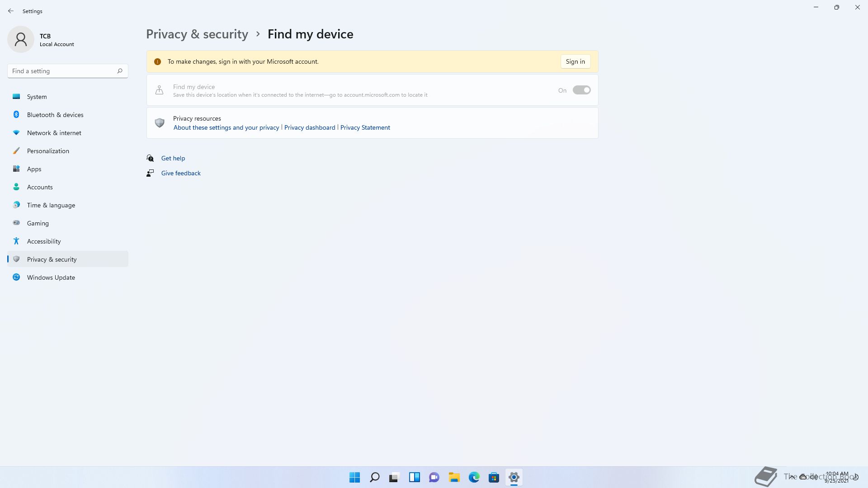Click the Get help link
This screenshot has height=488, width=868.
pyautogui.click(x=173, y=158)
